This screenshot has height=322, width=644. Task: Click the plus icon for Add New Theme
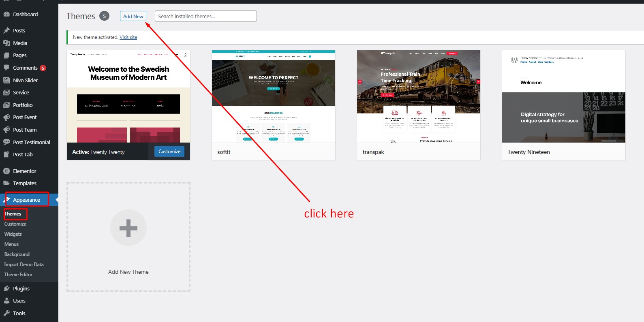pos(128,228)
